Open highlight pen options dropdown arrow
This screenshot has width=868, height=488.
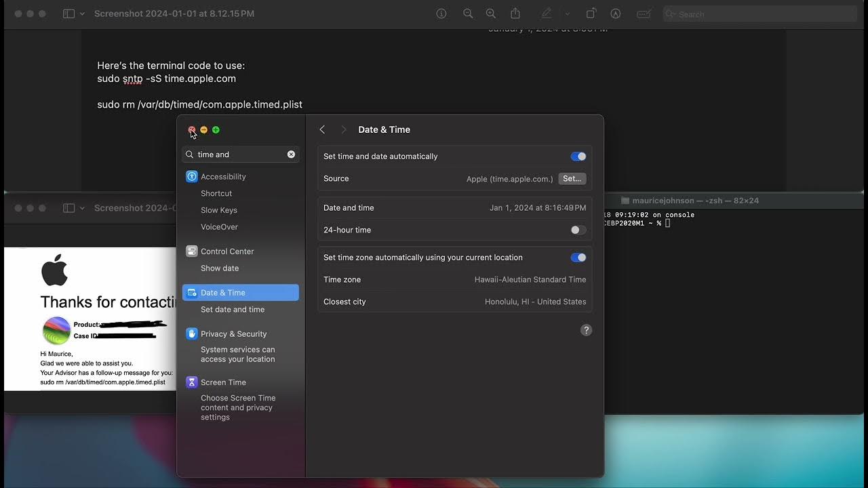click(x=568, y=14)
